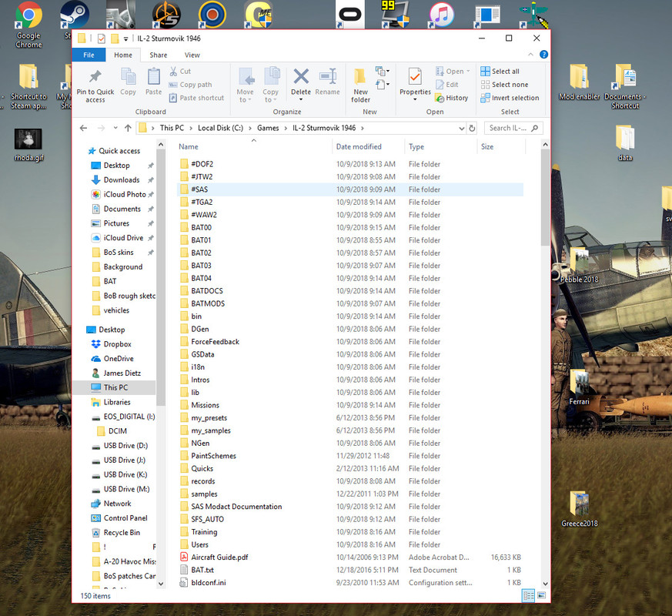Click Games in the address breadcrumb
Image resolution: width=672 pixels, height=616 pixels.
coord(268,128)
